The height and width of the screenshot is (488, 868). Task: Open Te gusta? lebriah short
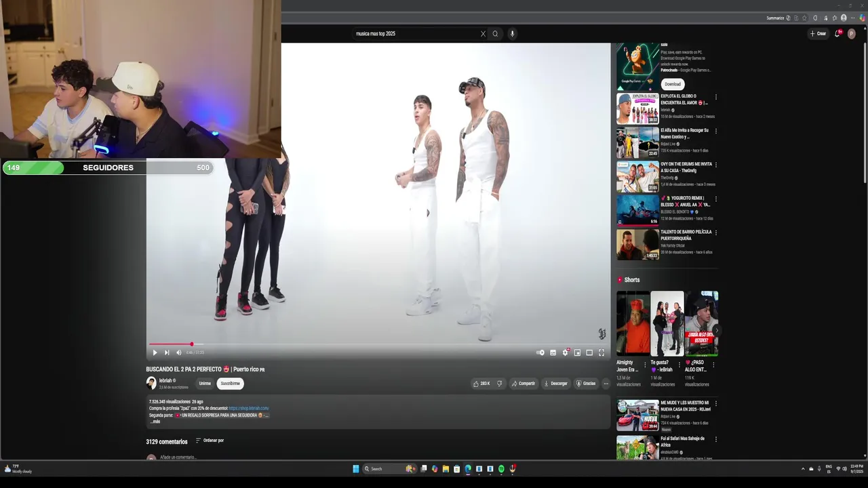tap(667, 323)
